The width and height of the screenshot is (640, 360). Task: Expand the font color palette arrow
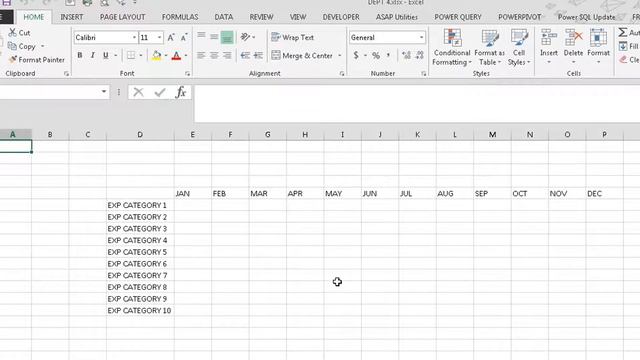pyautogui.click(x=186, y=55)
